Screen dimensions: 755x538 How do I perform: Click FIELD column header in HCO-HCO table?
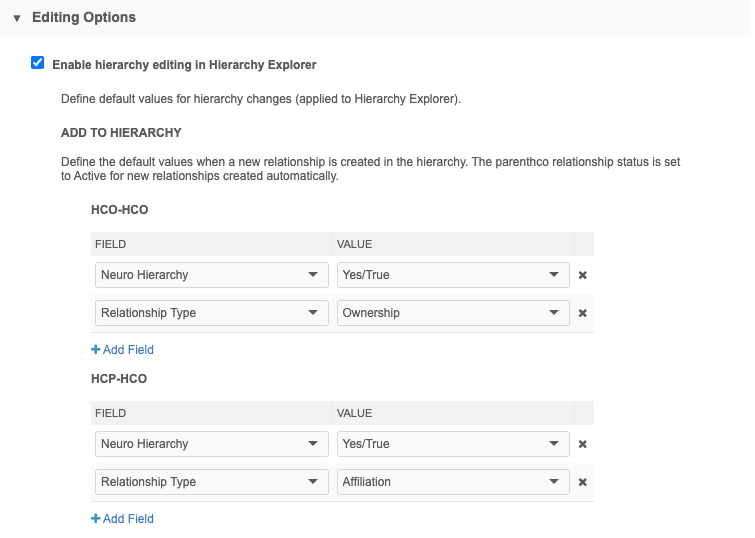[x=110, y=244]
